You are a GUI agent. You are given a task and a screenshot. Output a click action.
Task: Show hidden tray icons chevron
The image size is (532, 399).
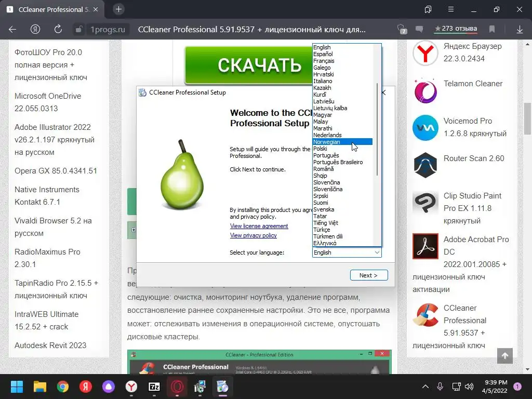(425, 387)
